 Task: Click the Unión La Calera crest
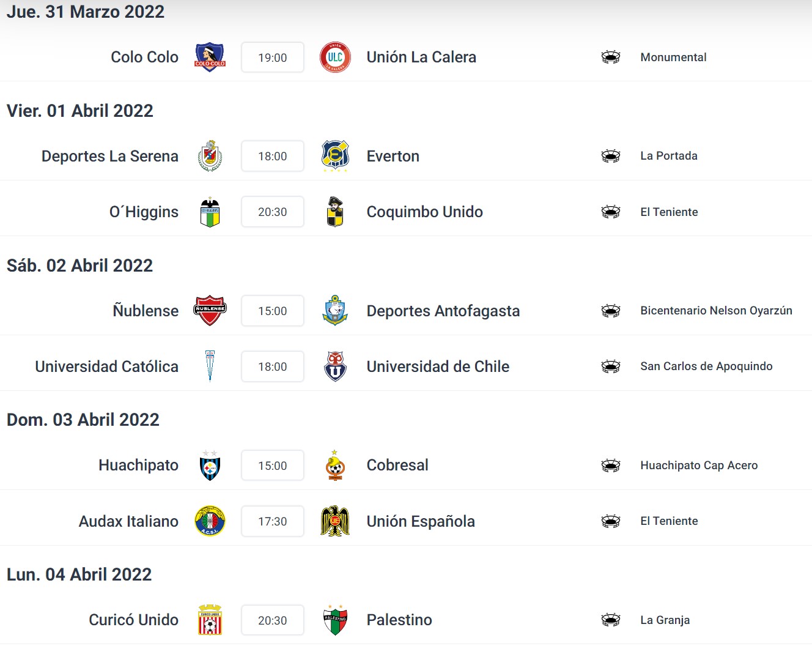point(335,58)
